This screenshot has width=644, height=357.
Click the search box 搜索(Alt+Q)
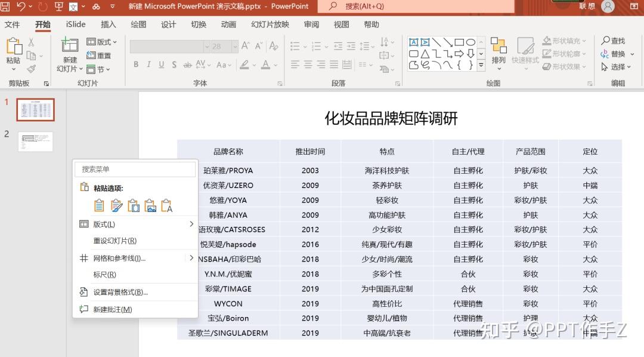(416, 6)
